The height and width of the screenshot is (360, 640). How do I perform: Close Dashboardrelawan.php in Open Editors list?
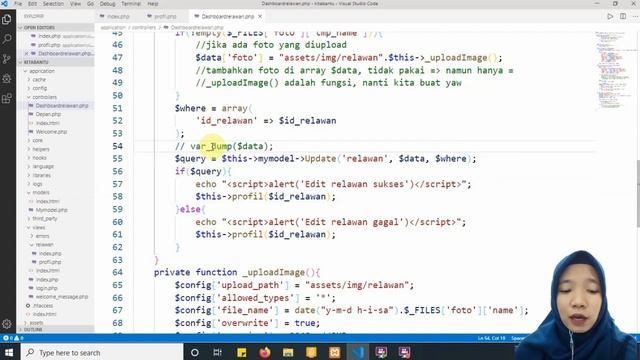coord(27,53)
